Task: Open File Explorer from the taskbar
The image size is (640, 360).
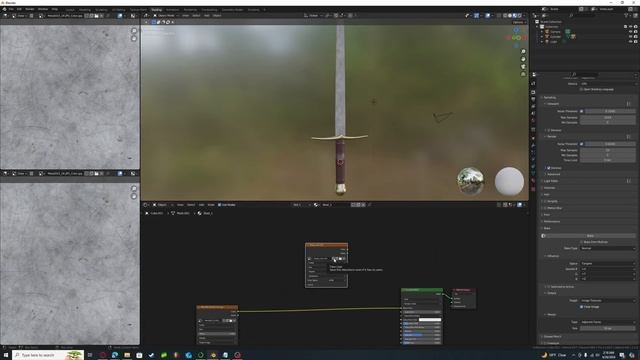Action: coord(127,355)
